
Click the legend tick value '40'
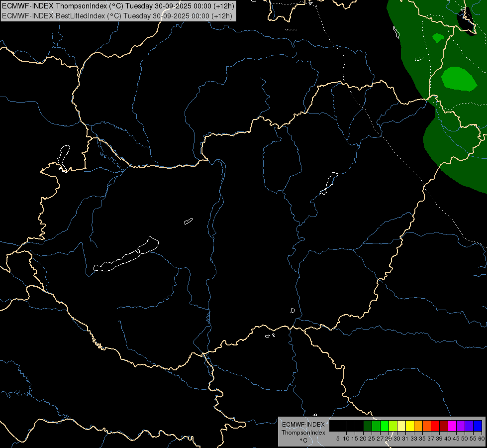click(x=448, y=439)
